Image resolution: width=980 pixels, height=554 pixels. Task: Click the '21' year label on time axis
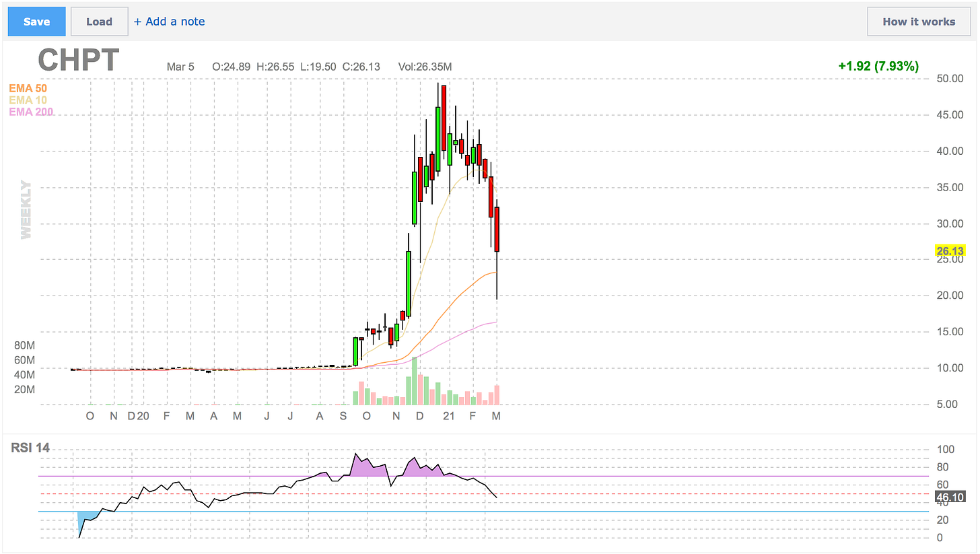coord(449,417)
